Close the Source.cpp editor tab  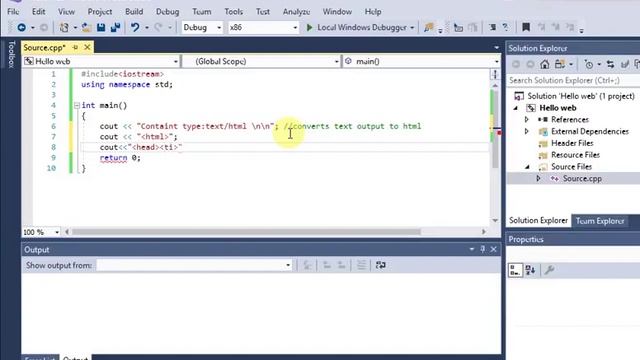[x=87, y=48]
